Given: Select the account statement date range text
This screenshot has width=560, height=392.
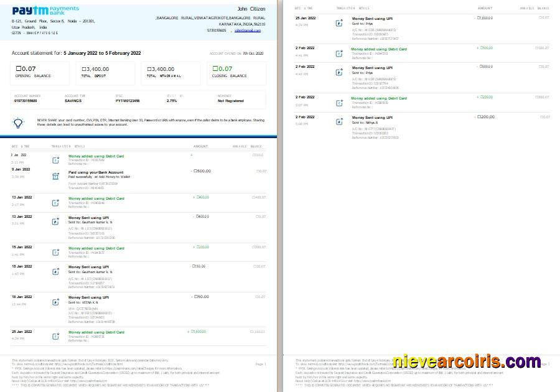Looking at the screenshot, I should coord(100,53).
